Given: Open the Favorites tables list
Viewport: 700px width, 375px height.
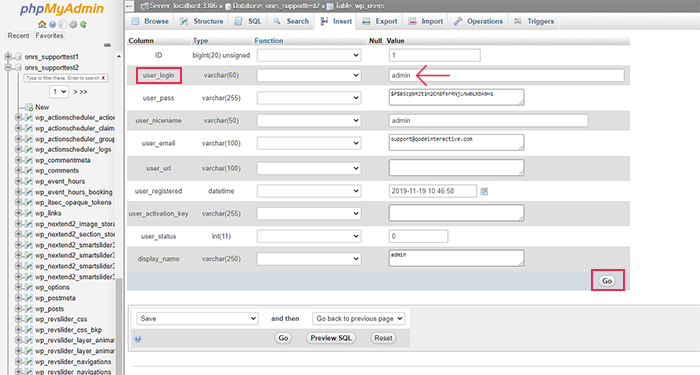Looking at the screenshot, I should coord(50,36).
